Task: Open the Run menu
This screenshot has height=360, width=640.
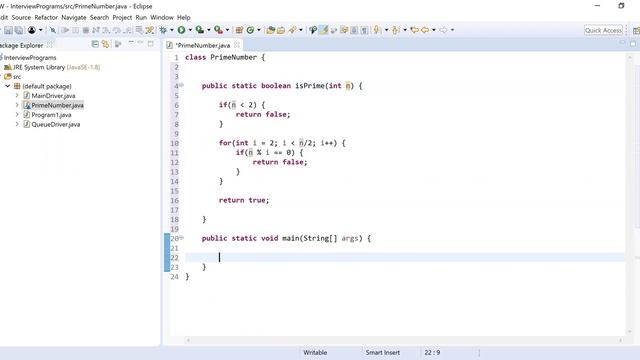Action: click(x=141, y=18)
